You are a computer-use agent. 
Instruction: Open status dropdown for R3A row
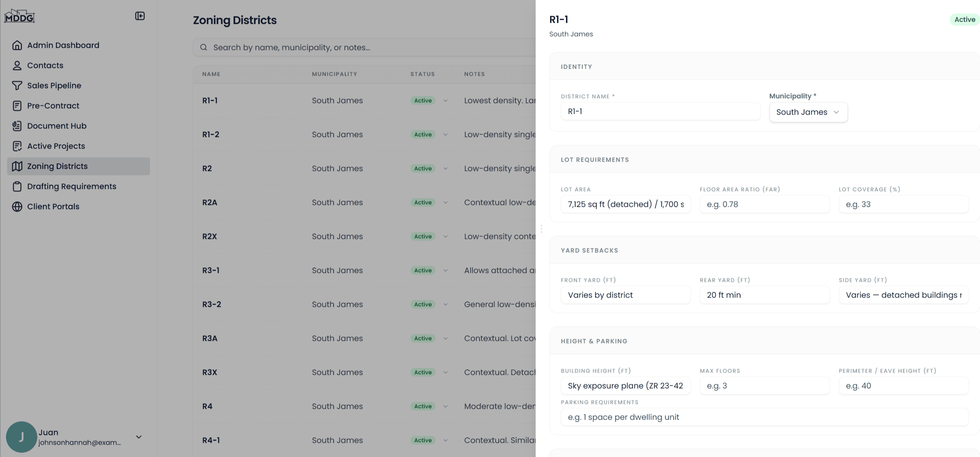click(x=445, y=339)
